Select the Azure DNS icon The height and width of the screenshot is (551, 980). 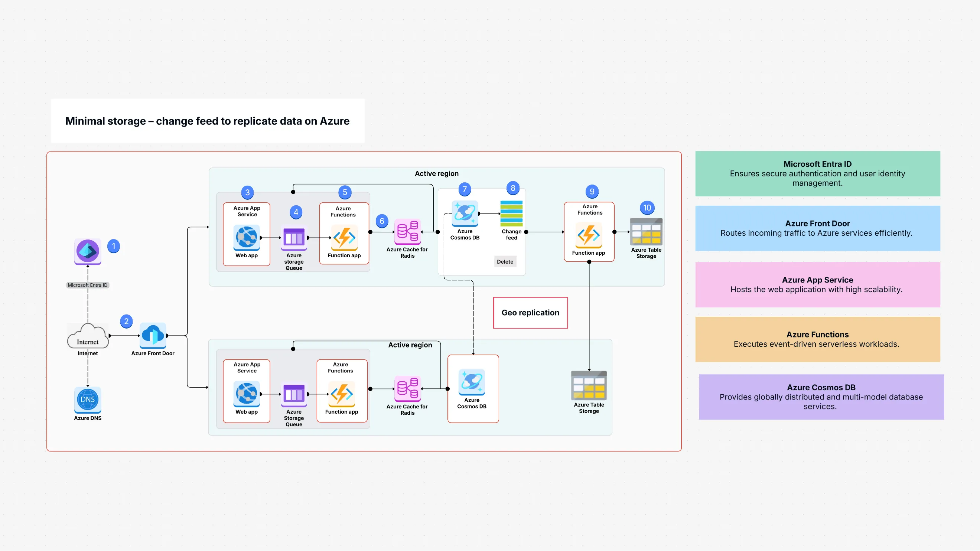pyautogui.click(x=88, y=400)
